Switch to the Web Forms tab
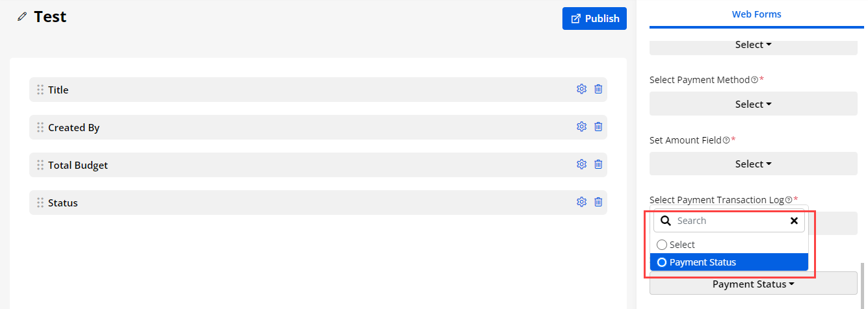 [756, 14]
